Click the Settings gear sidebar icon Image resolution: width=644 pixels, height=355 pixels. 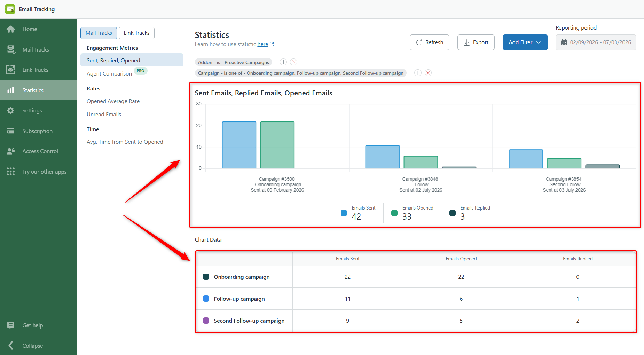pyautogui.click(x=11, y=110)
